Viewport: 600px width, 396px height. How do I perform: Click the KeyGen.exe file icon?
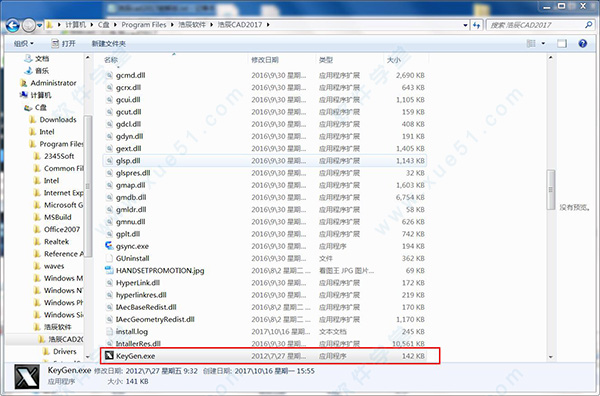pos(109,356)
